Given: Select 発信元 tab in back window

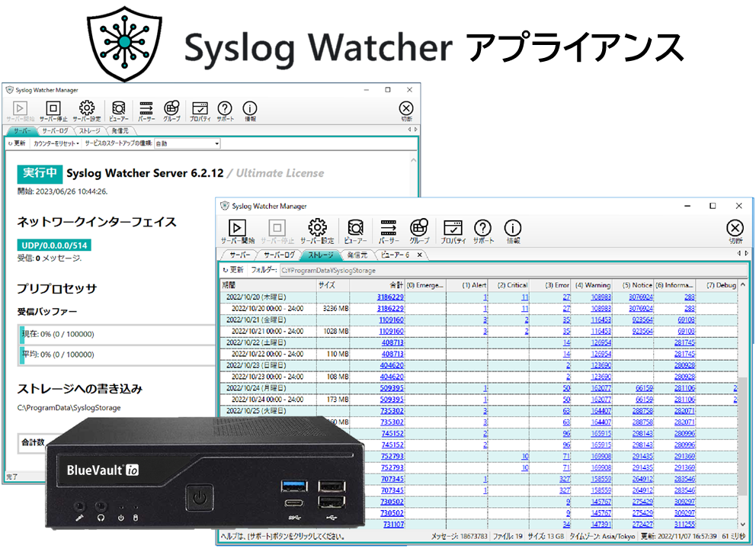Looking at the screenshot, I should tap(120, 130).
